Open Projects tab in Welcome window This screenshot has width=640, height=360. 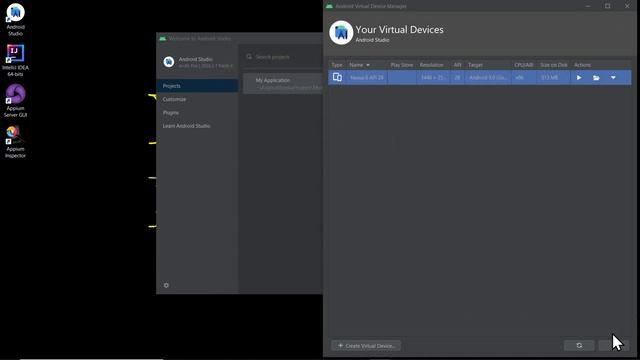point(197,86)
